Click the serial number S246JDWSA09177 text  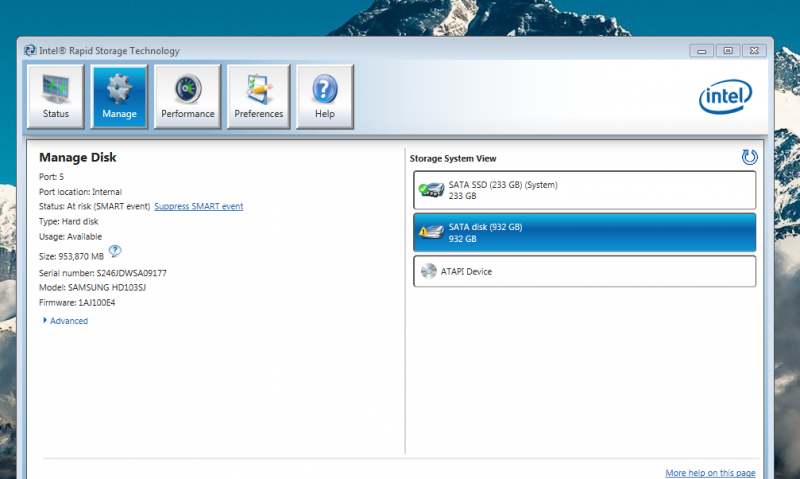click(x=131, y=272)
